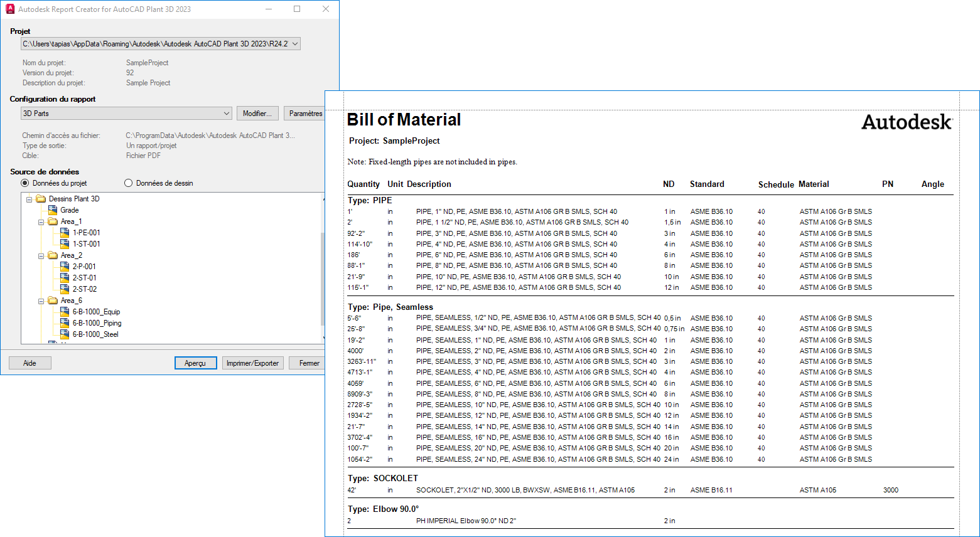The width and height of the screenshot is (980, 537).
Task: Click the Area_2 folder icon
Action: coord(53,255)
